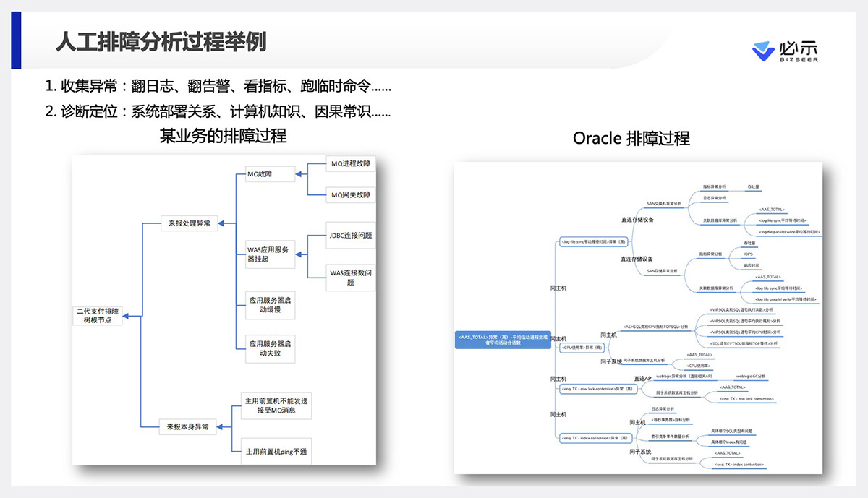
Task: Click the 来报处理异常 node
Action: tap(190, 223)
